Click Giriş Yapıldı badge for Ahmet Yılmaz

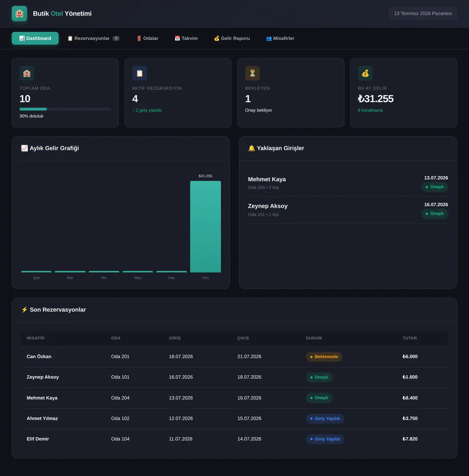325,419
